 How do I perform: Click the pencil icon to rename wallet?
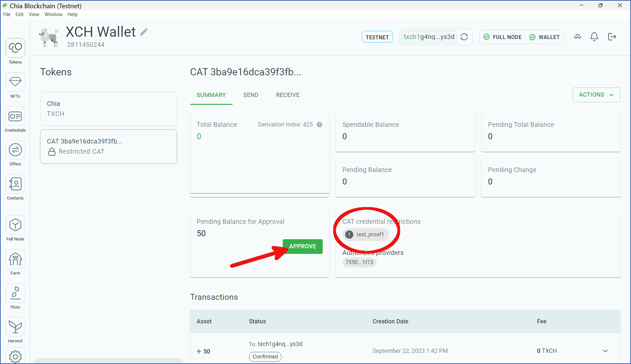coord(144,32)
